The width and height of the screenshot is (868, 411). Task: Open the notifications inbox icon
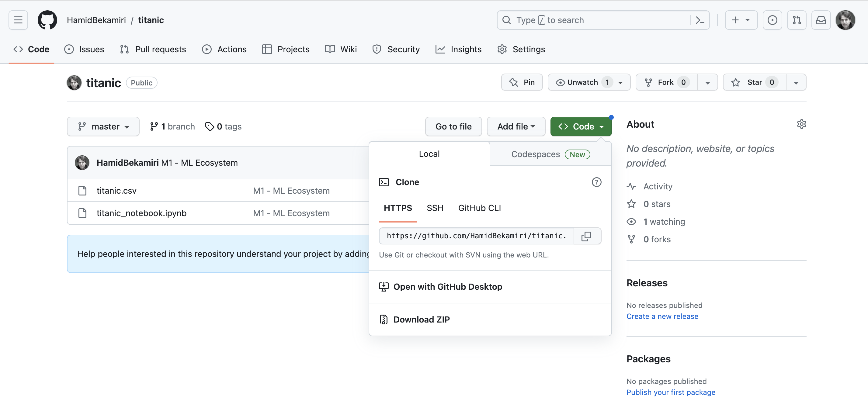[821, 20]
